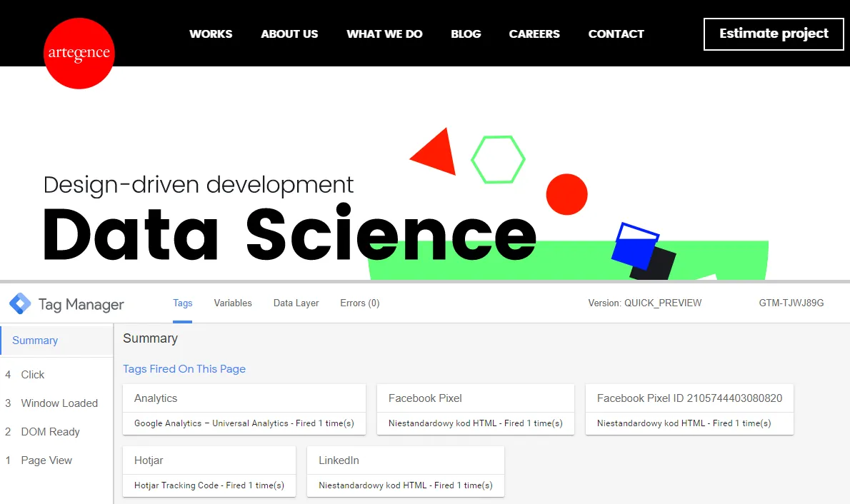
Task: Select Summary in the event sidebar
Action: pyautogui.click(x=56, y=341)
